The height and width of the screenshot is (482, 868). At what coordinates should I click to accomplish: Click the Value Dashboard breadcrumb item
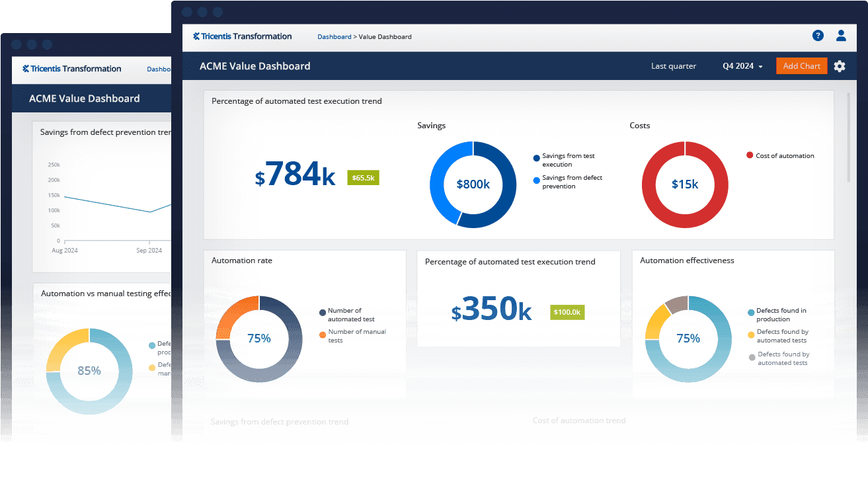(385, 37)
